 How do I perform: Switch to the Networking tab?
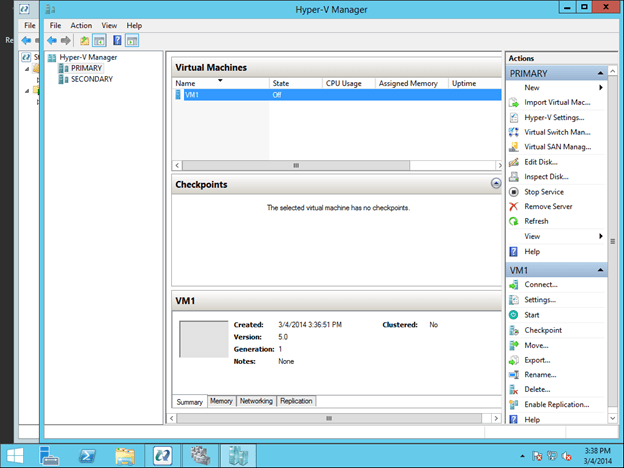click(x=256, y=401)
